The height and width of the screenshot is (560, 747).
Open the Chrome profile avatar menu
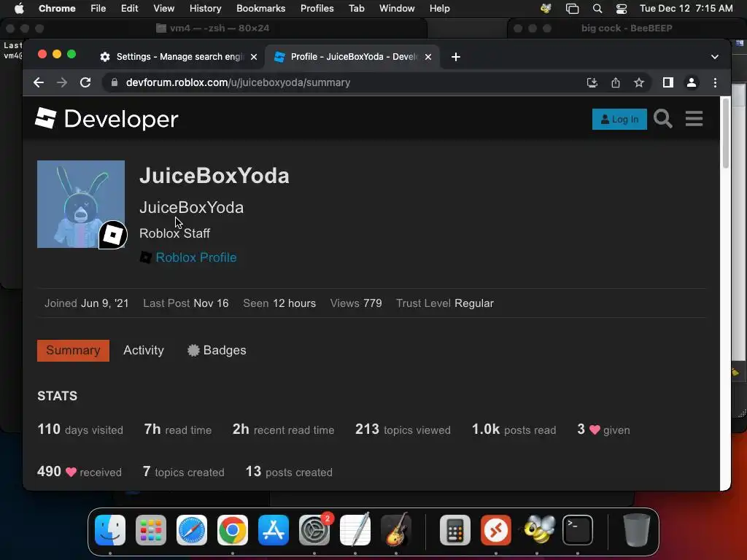coord(692,82)
